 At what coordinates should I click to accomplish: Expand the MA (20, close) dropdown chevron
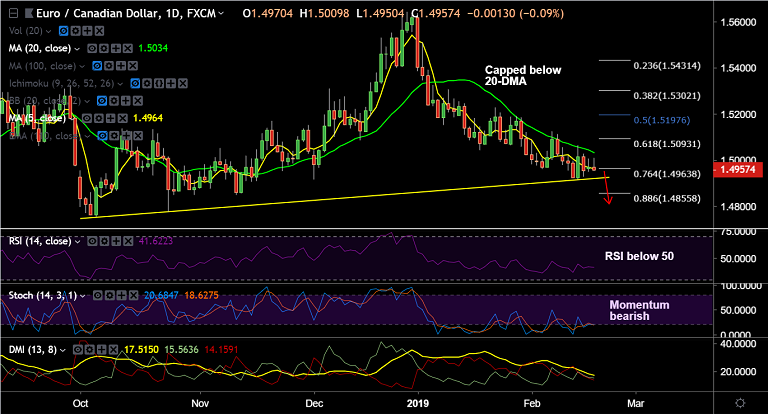pyautogui.click(x=77, y=49)
